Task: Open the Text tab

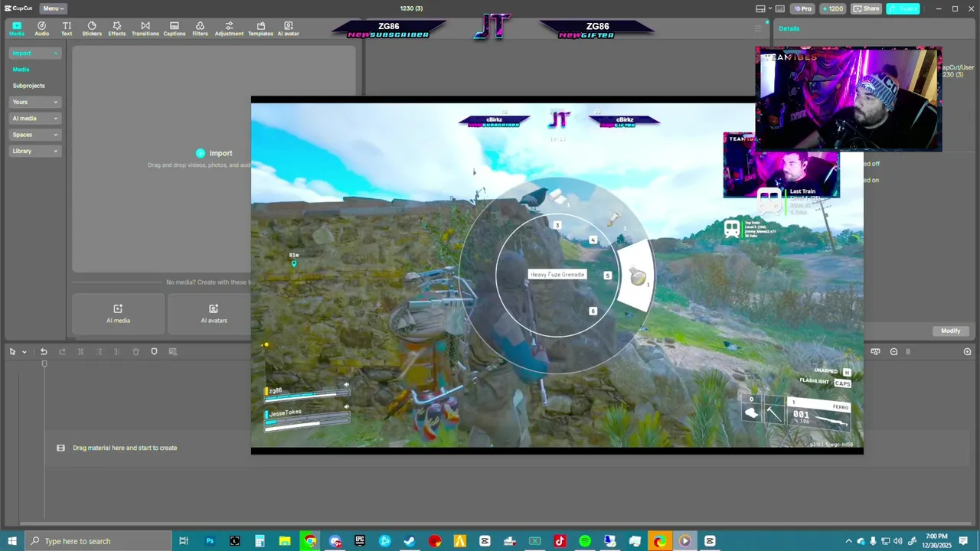Action: click(x=67, y=29)
